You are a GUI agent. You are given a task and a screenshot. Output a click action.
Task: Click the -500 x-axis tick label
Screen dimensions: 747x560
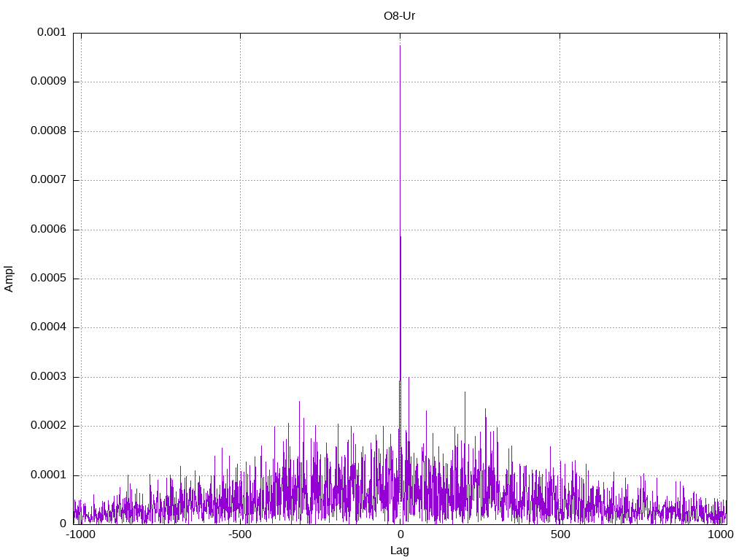[240, 534]
